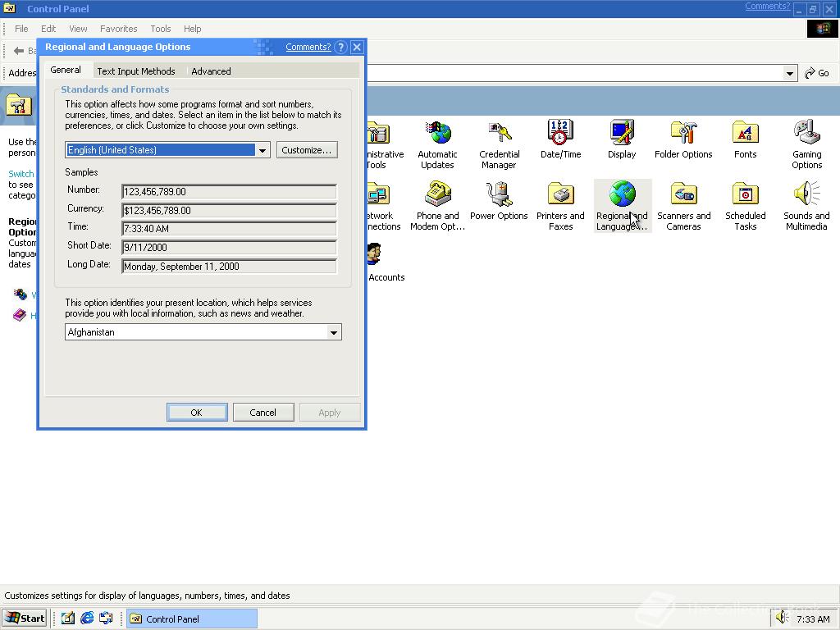The height and width of the screenshot is (630, 840).
Task: Click the volume speaker tray icon
Action: 782,617
